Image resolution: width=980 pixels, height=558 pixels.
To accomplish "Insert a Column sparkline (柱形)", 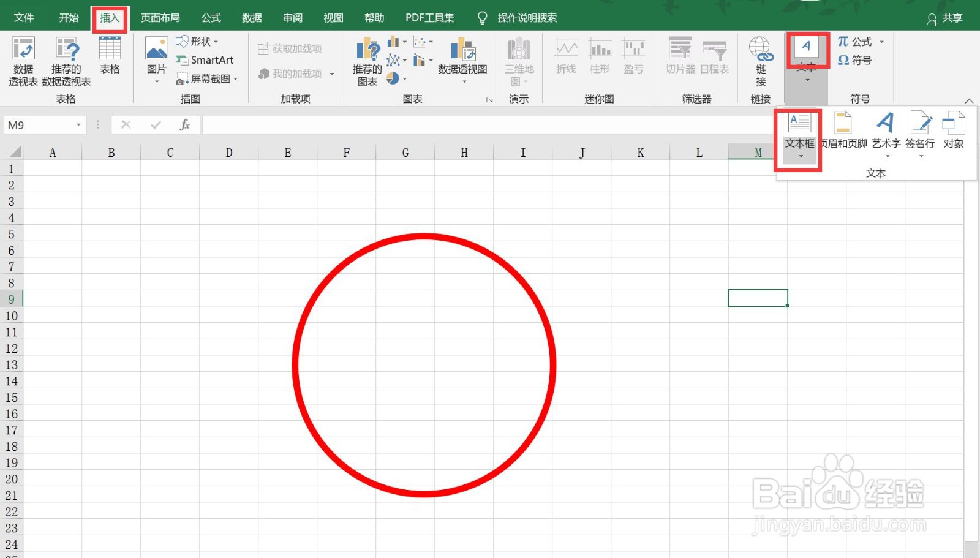I will (600, 56).
